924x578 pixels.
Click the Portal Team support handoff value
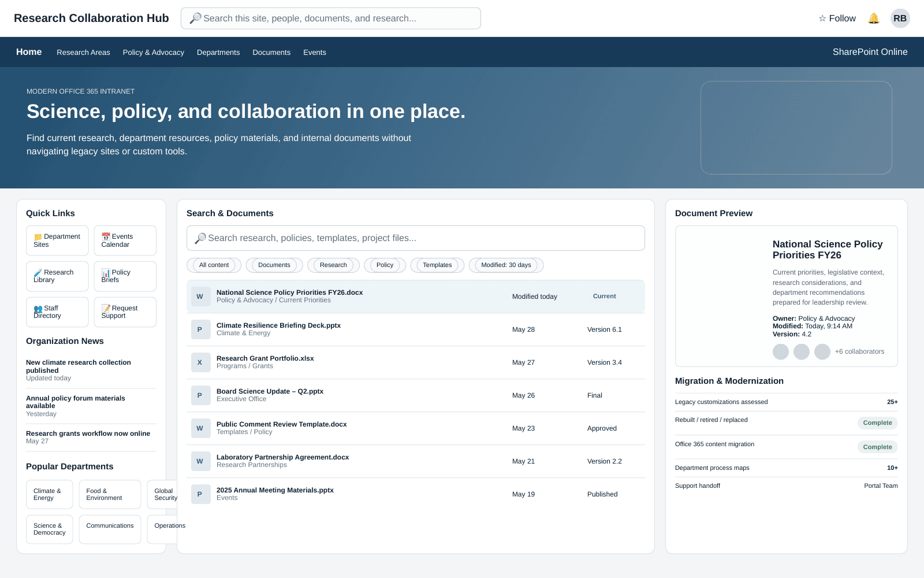pyautogui.click(x=881, y=486)
